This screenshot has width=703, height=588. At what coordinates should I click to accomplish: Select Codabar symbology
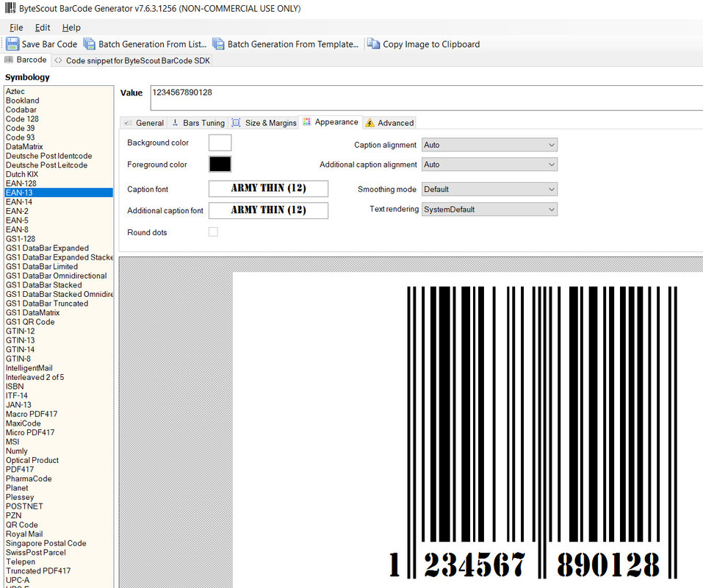(x=21, y=110)
